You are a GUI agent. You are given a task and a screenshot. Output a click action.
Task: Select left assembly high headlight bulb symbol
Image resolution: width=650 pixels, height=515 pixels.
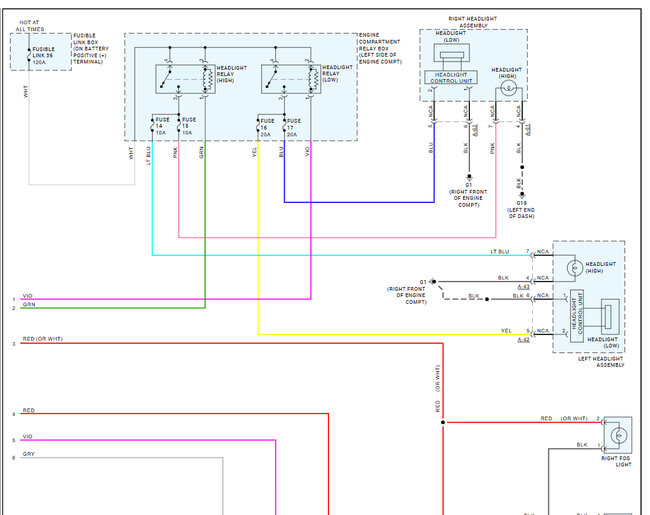pyautogui.click(x=575, y=268)
